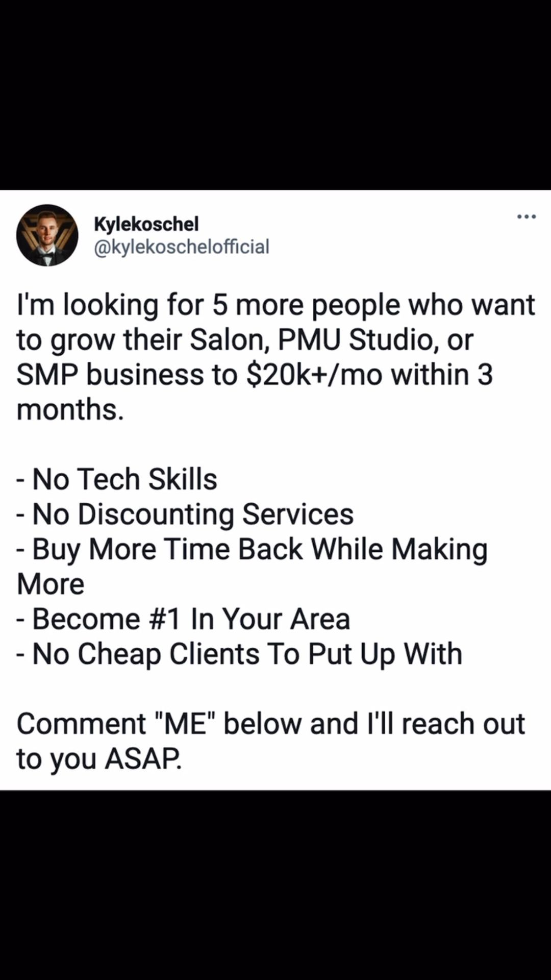The width and height of the screenshot is (551, 980).
Task: Click the standalone "More" wrapped line
Action: pos(51,584)
